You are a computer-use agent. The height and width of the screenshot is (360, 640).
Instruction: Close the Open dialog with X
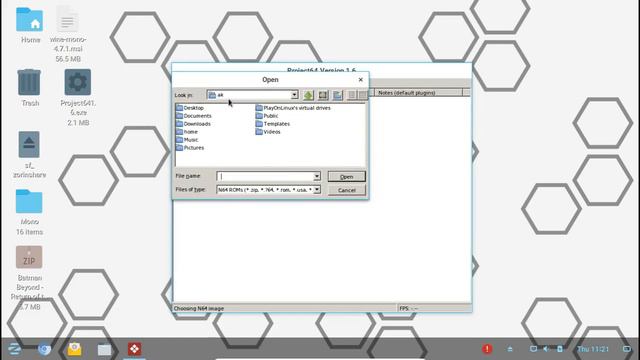(x=360, y=80)
